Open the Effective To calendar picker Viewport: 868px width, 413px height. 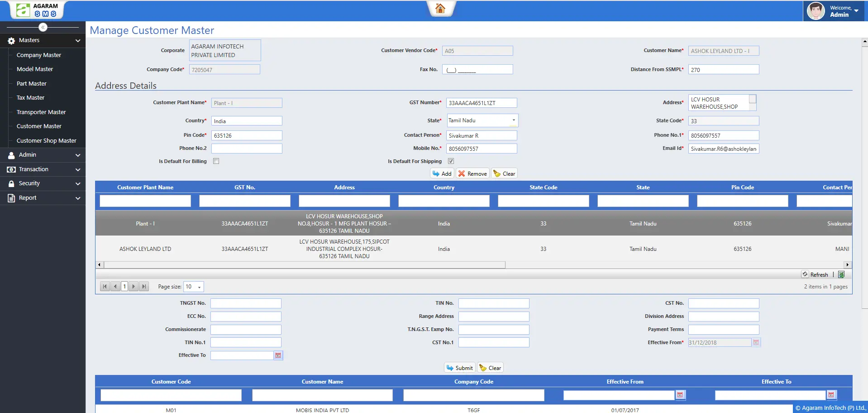coord(277,355)
